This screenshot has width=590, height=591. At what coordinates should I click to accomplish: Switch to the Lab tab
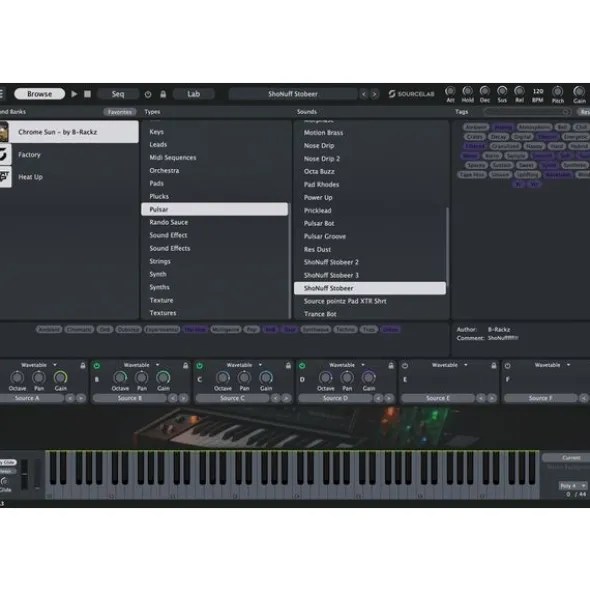[x=193, y=94]
